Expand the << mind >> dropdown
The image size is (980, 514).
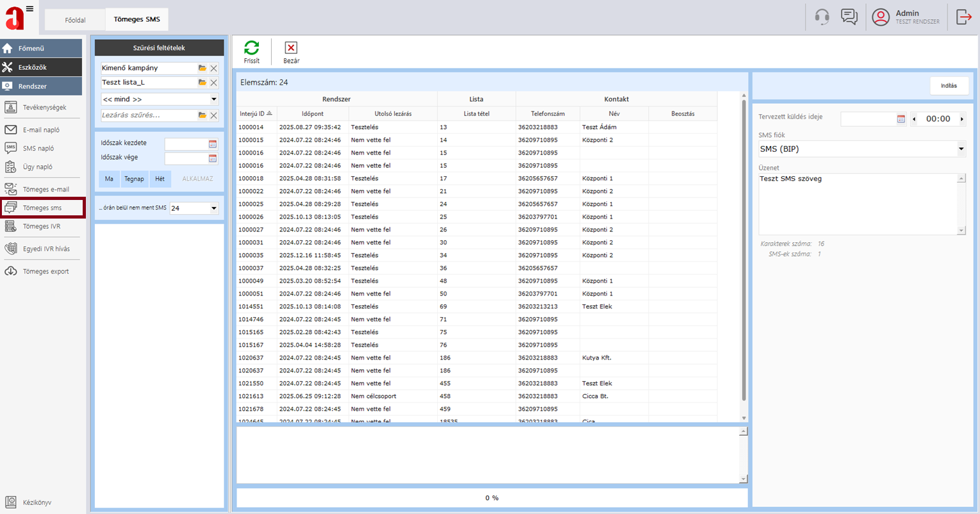coord(213,99)
